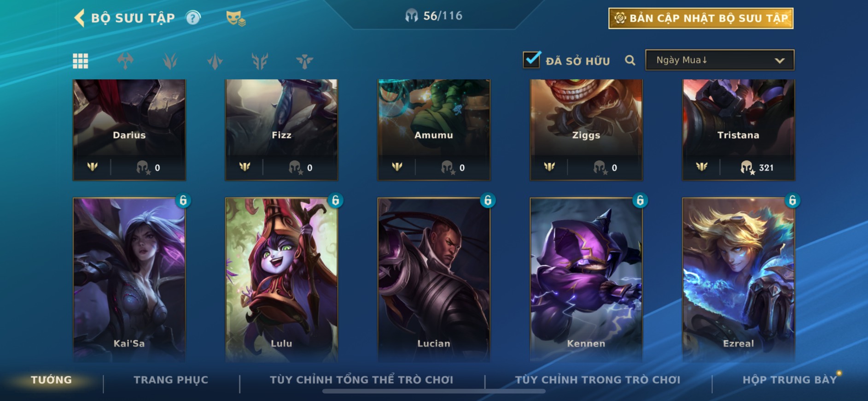This screenshot has height=401, width=868.
Task: Expand the sort dropdown chevron arrow
Action: (780, 60)
